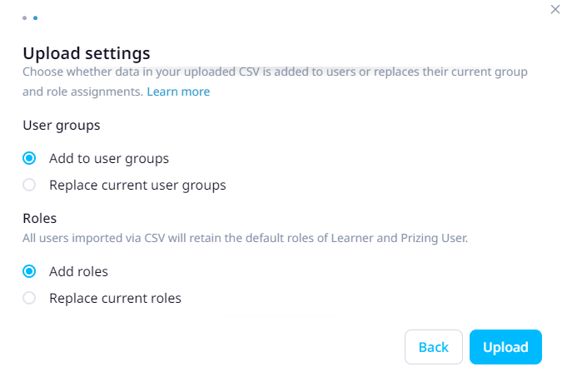Click the 'Add to user groups' label text
Viewport: 562px width, 376px height.
pos(109,158)
